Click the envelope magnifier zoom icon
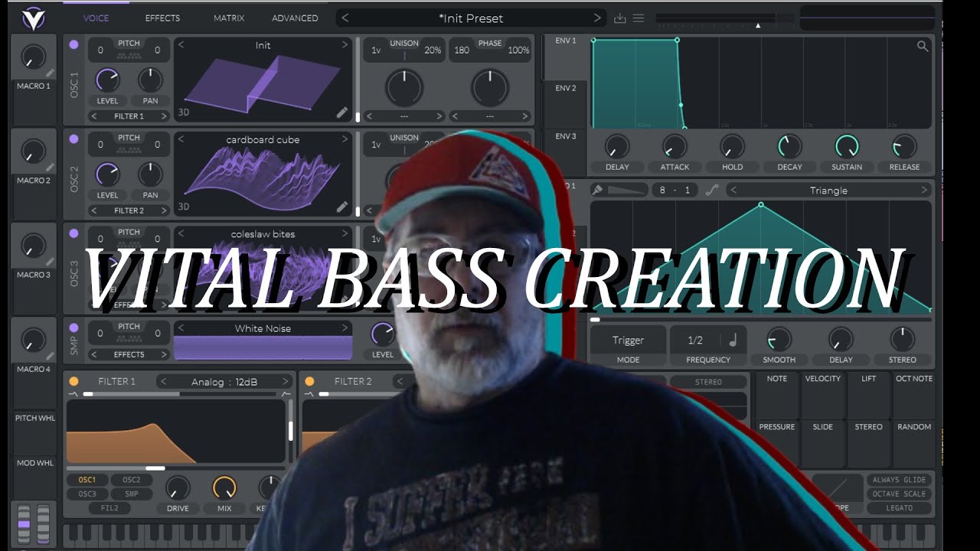Screen dimensions: 980x551 pyautogui.click(x=923, y=46)
